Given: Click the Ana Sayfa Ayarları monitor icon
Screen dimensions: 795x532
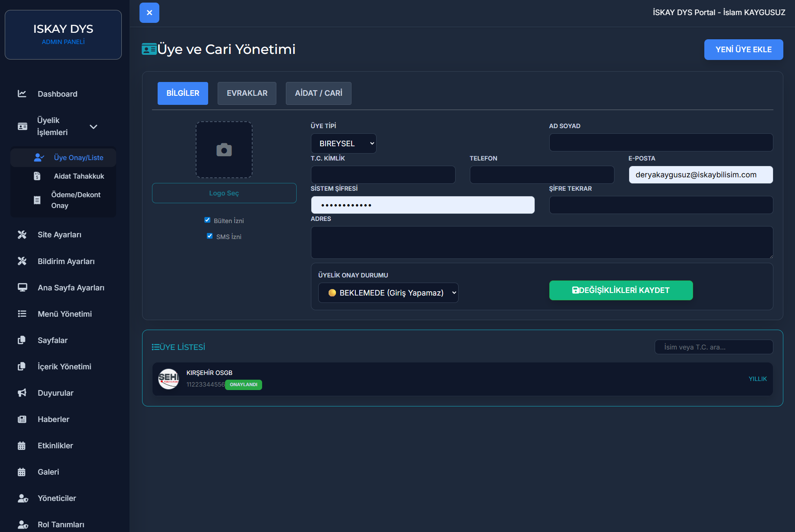Looking at the screenshot, I should tap(22, 287).
